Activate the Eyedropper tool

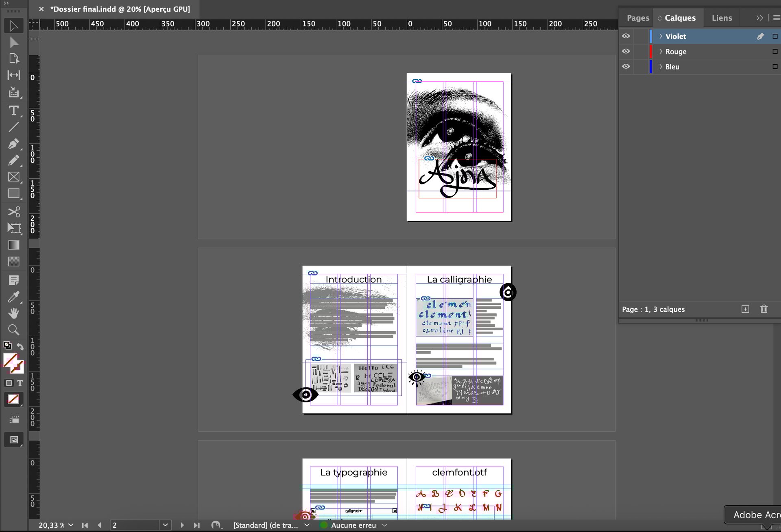pyautogui.click(x=13, y=297)
